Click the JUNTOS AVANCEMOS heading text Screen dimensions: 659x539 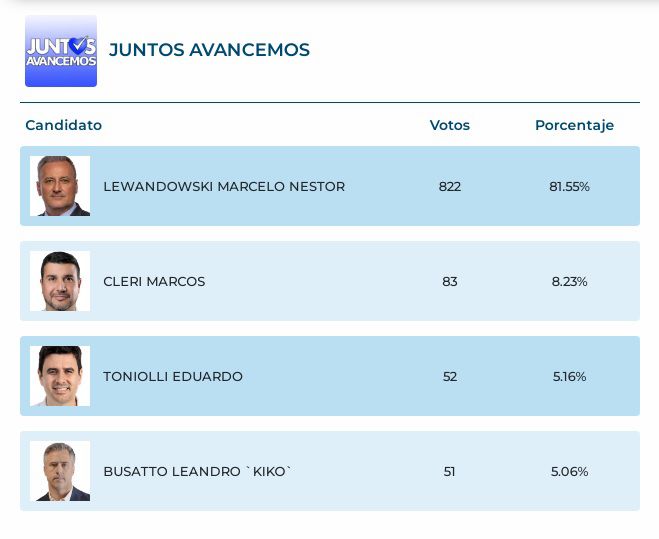[209, 50]
